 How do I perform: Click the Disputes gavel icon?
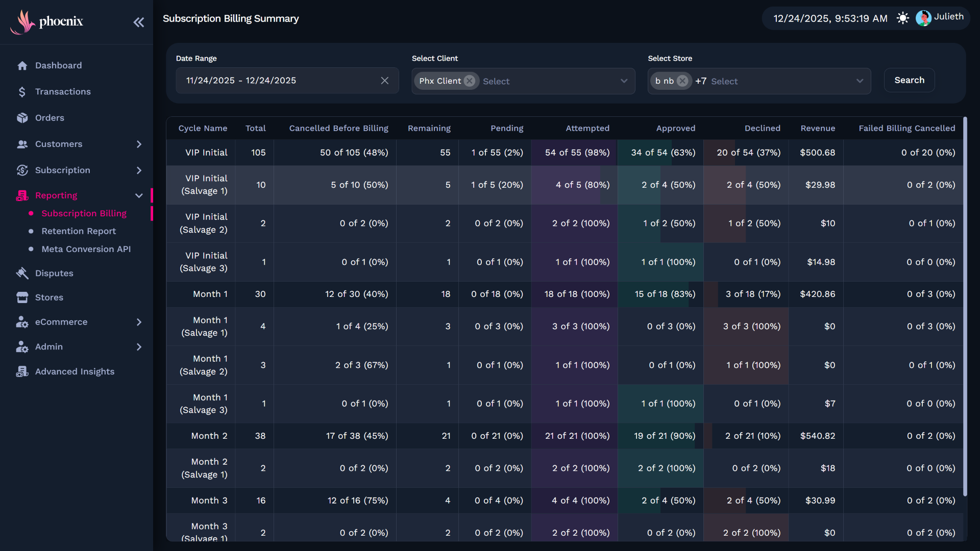point(22,273)
